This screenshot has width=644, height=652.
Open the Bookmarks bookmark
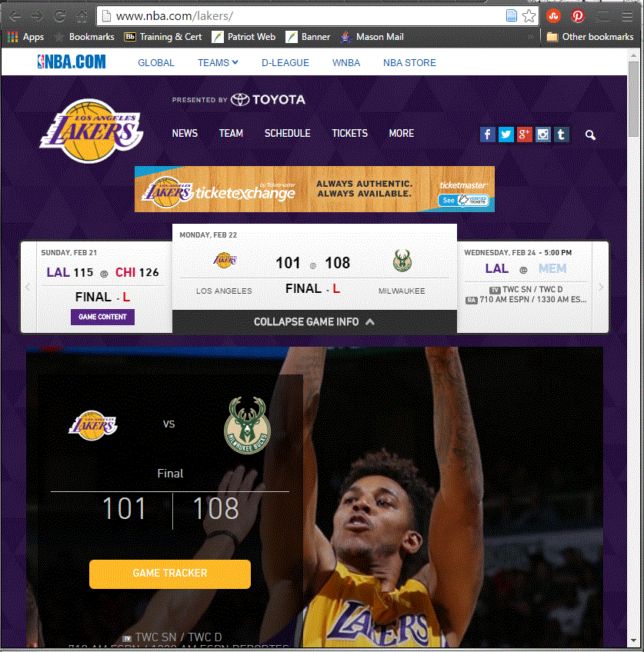click(x=85, y=37)
